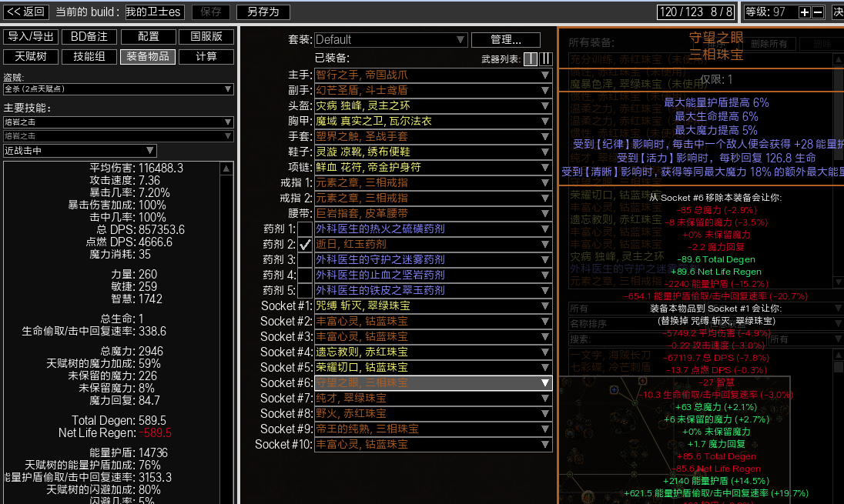Open the 项链 amulet slot dropdown arrow

pyautogui.click(x=545, y=167)
